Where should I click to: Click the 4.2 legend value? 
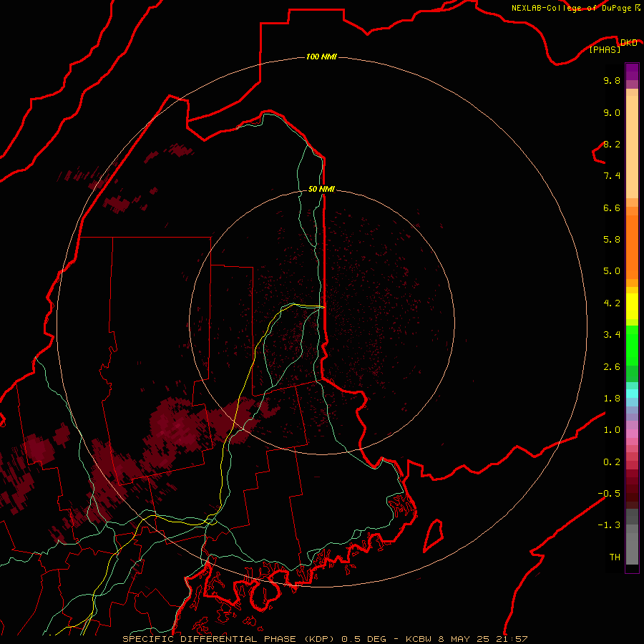[612, 303]
